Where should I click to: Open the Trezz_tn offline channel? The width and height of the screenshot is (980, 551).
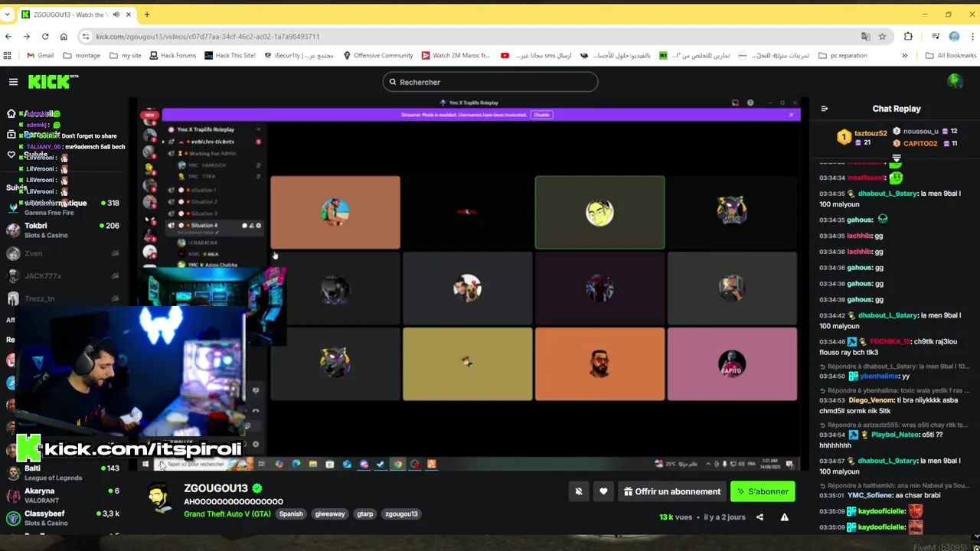(x=63, y=298)
